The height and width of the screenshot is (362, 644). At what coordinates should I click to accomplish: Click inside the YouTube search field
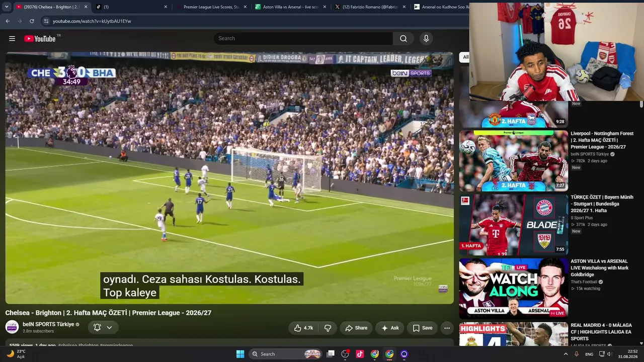coord(303,39)
